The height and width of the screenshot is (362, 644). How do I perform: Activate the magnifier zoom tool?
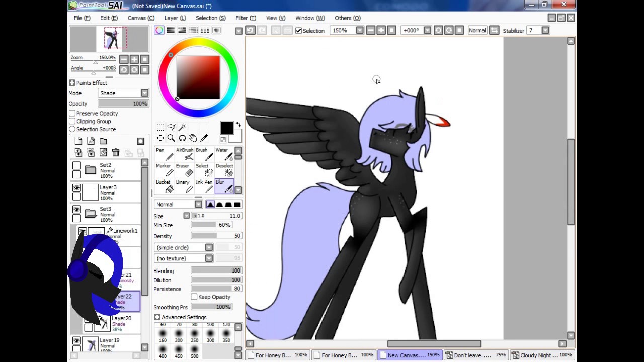coord(171,138)
